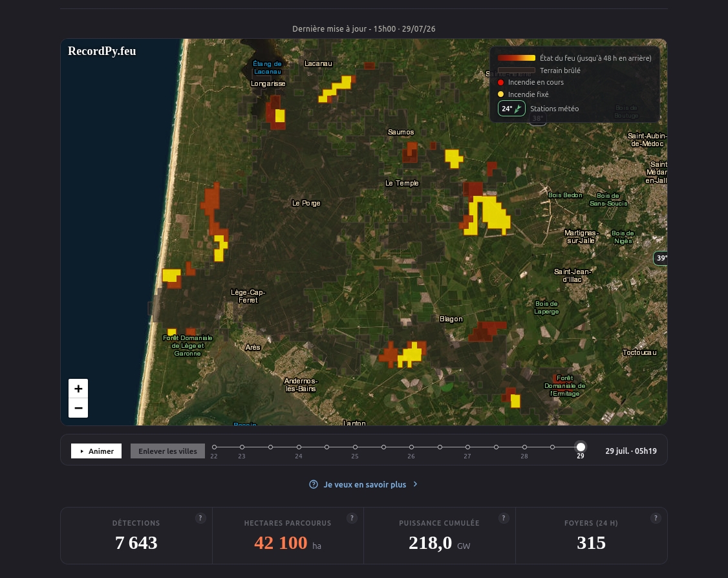Click the question mark icon beside savoir plus
Viewport: 728px width, 578px height.
tap(314, 484)
